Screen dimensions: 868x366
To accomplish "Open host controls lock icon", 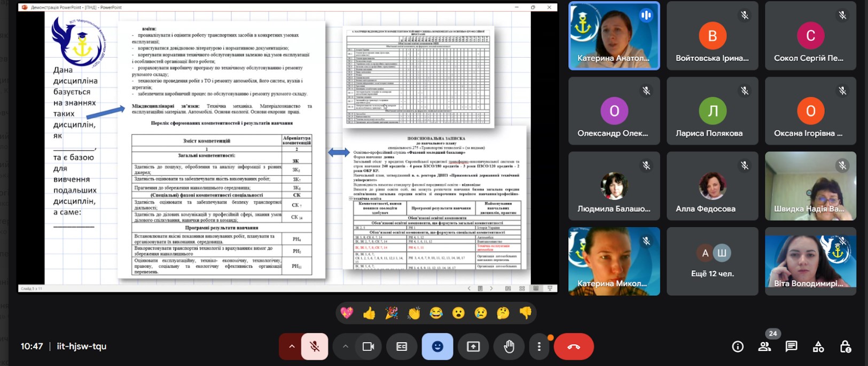I will click(845, 347).
